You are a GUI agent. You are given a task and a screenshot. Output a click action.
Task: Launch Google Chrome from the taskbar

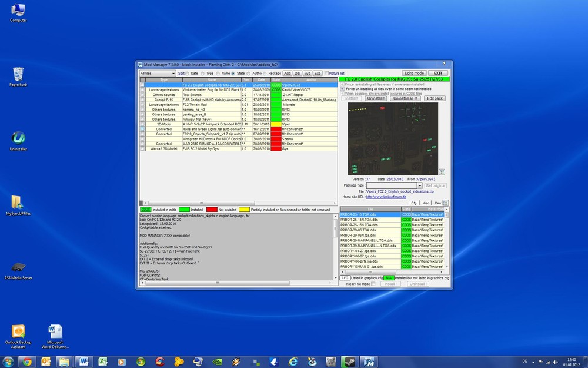coord(27,361)
